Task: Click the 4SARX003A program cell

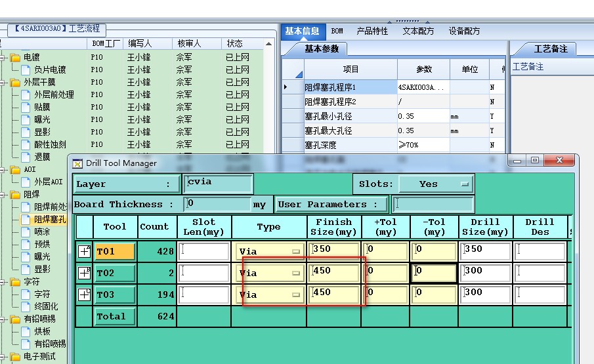Action: click(x=423, y=87)
